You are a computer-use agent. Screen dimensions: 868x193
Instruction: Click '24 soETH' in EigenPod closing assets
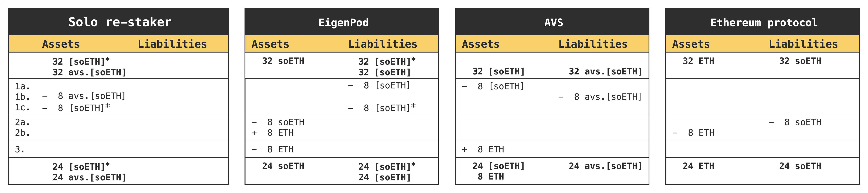(283, 166)
